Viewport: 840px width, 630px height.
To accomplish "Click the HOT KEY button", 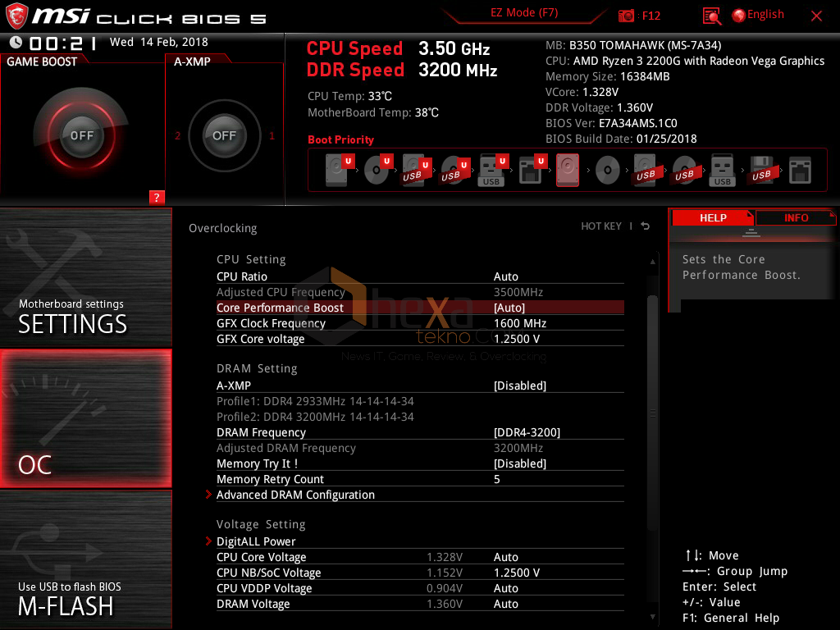I will click(x=601, y=226).
